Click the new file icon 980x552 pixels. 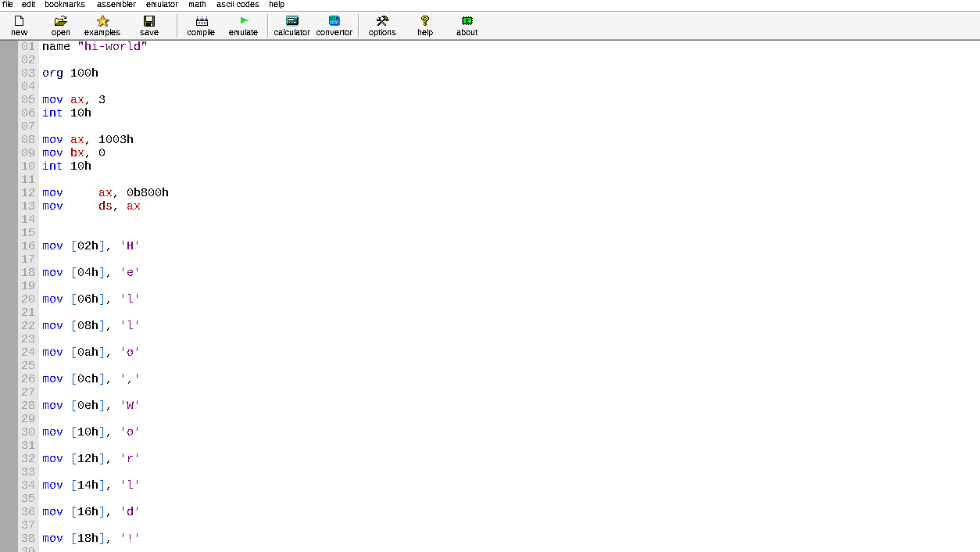[19, 21]
